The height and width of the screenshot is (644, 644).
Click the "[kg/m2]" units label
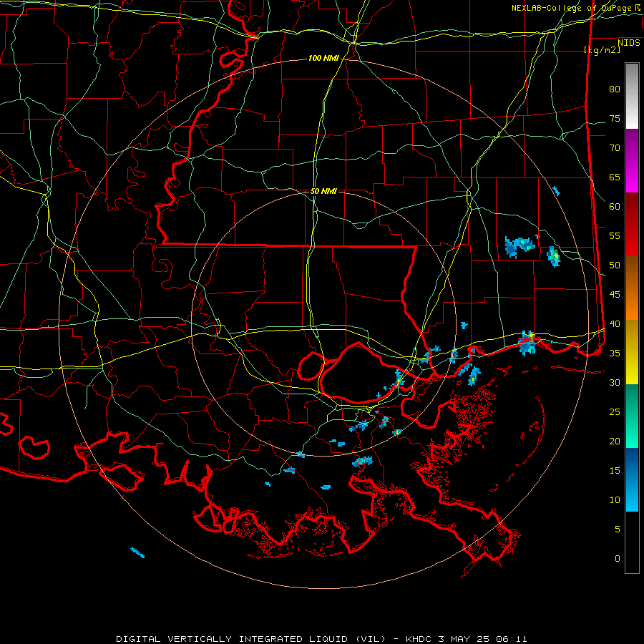click(602, 50)
